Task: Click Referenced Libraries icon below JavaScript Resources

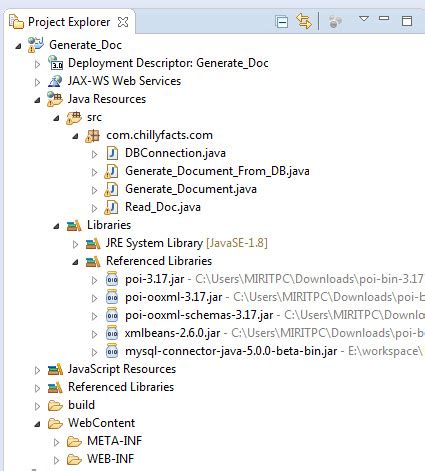Action: click(x=55, y=388)
